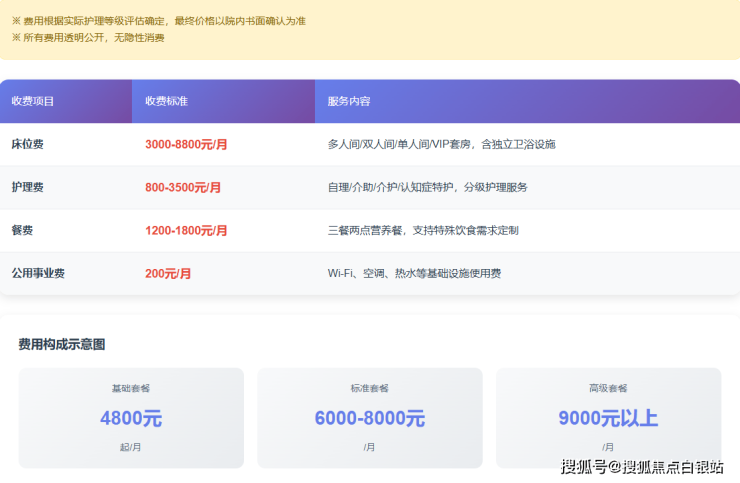Click the 所有费用透明公开 notice line
This screenshot has height=483, width=740.
click(88, 37)
